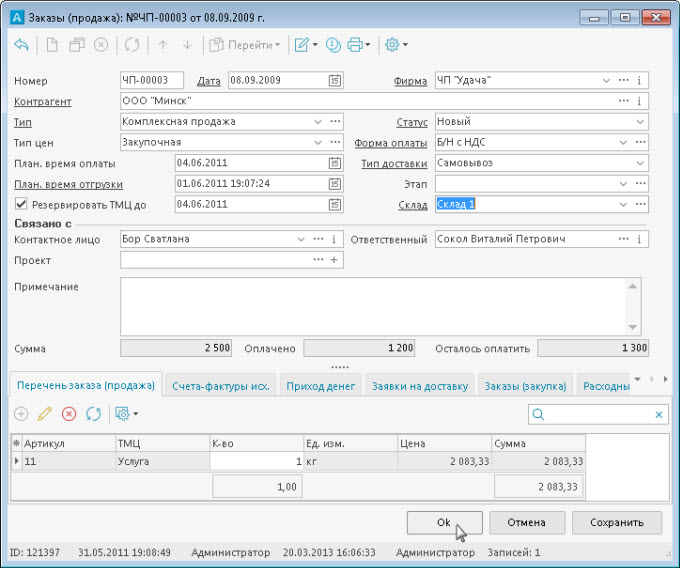Click the Отмена button
Viewport: 680px width, 568px height.
(x=525, y=522)
